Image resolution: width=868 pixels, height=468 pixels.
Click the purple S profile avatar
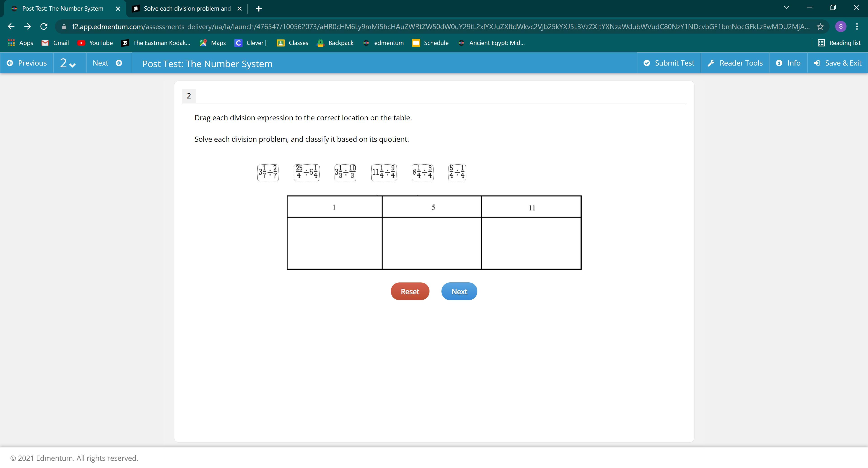point(840,27)
